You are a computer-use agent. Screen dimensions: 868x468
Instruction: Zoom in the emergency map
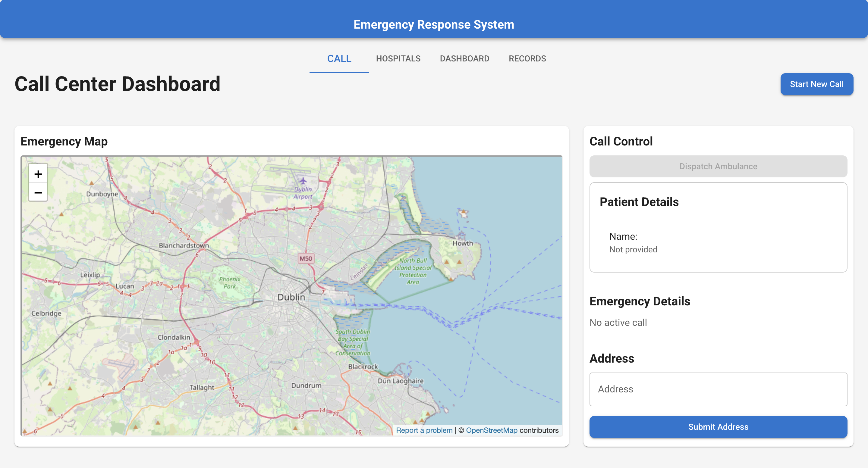(x=38, y=174)
